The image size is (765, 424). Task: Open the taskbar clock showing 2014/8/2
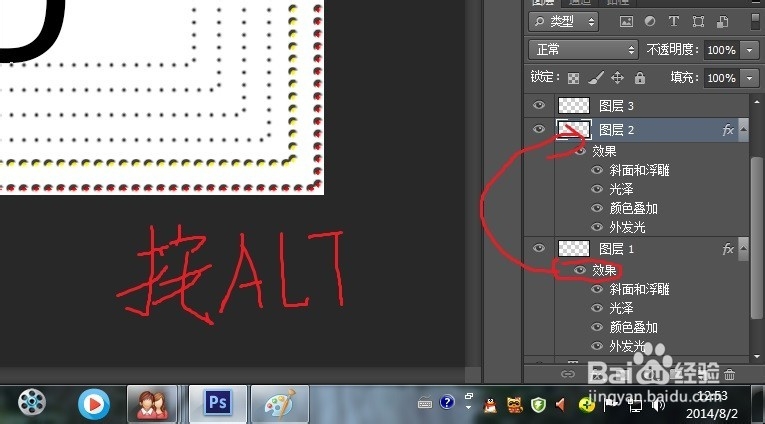[711, 404]
